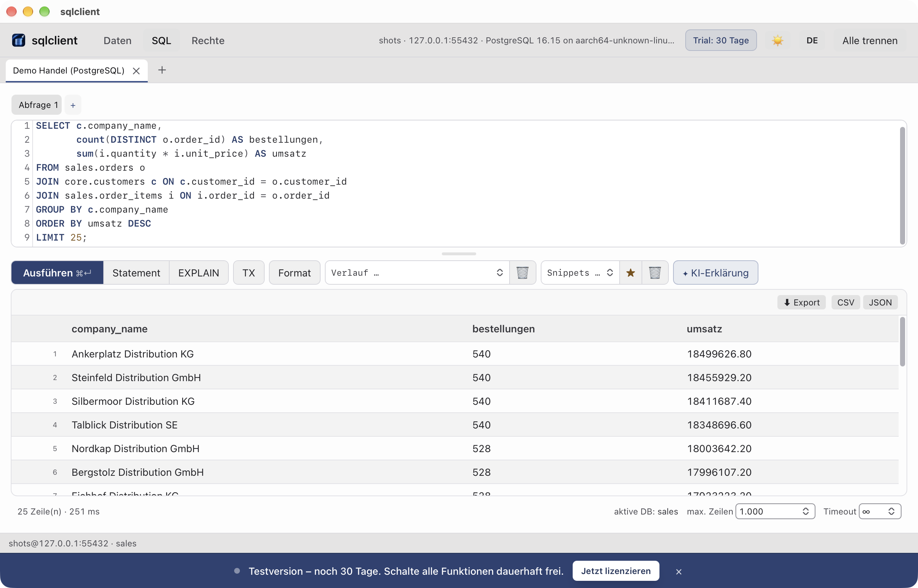Delete snippet with trash icon after star
Image resolution: width=918 pixels, height=588 pixels.
pos(655,272)
